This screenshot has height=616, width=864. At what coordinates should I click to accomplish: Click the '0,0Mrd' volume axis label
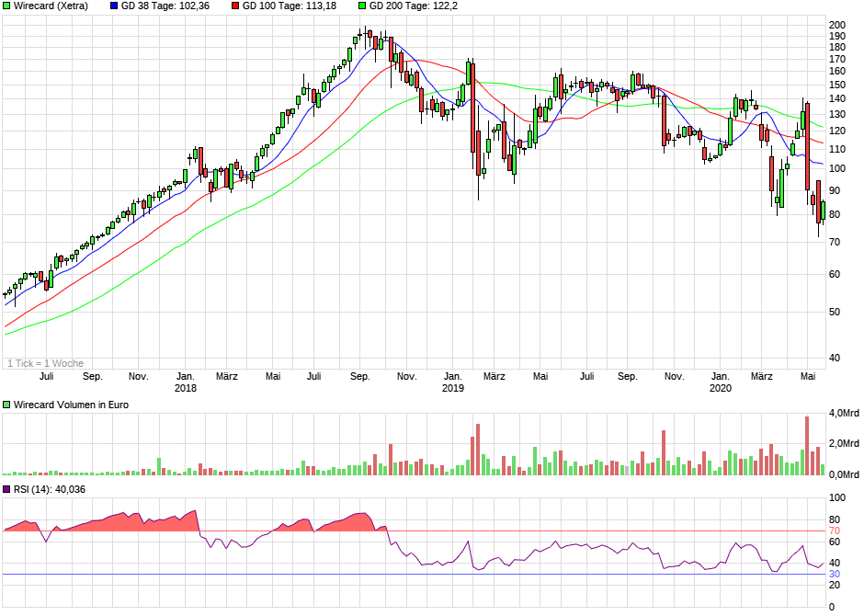tap(844, 474)
